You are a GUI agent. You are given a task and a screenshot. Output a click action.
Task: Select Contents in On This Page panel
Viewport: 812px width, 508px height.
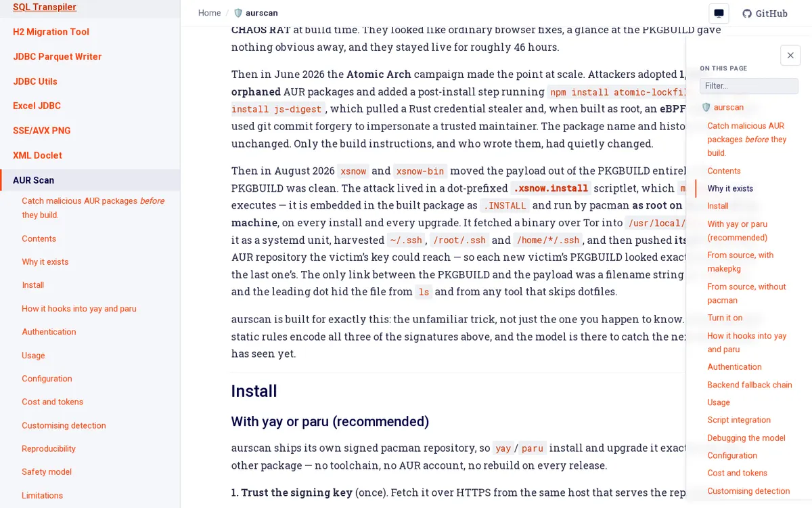coord(724,171)
